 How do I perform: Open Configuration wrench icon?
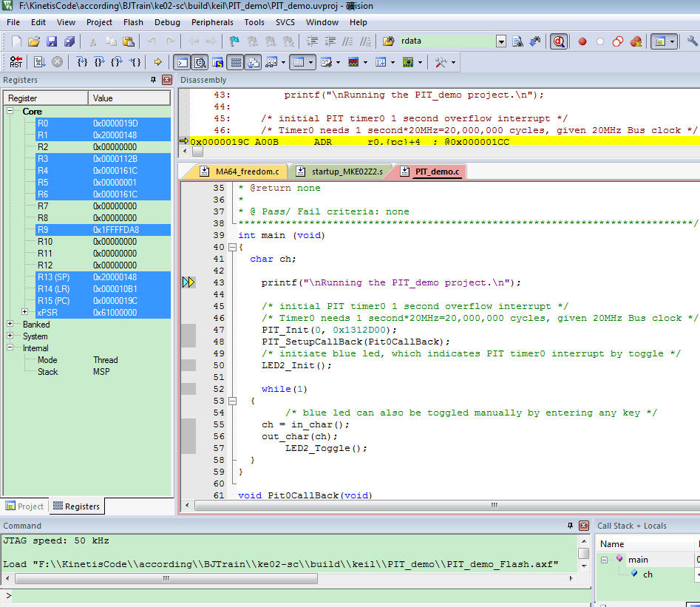pos(692,41)
